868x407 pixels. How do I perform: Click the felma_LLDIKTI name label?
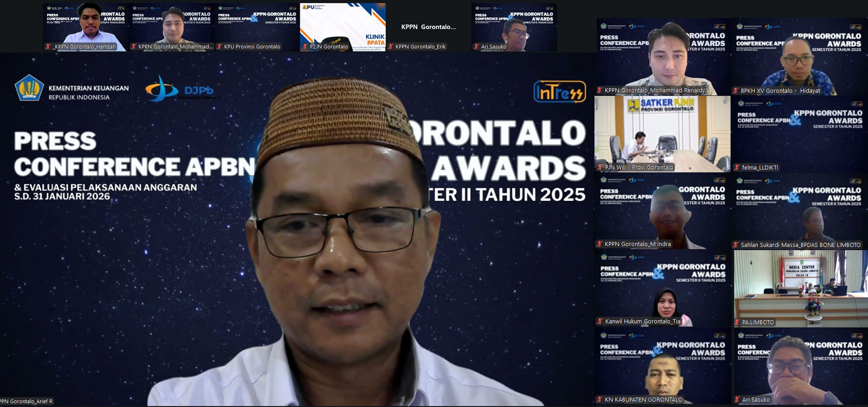759,168
